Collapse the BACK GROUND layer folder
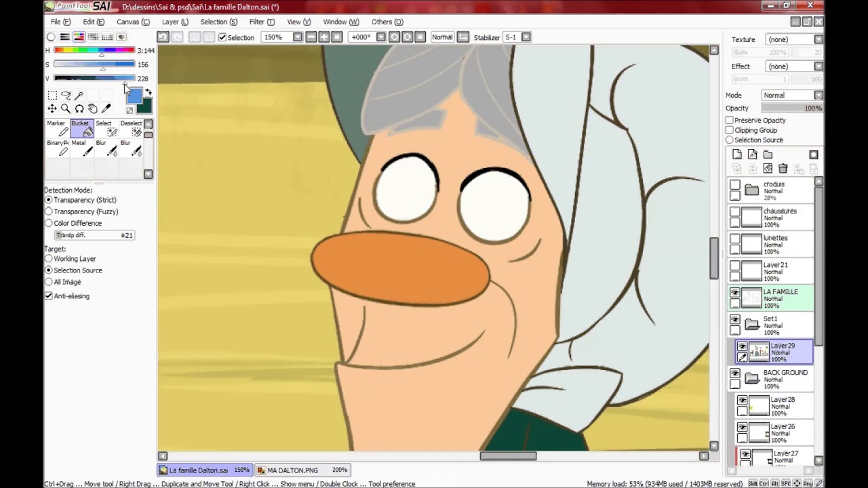The height and width of the screenshot is (488, 868). tap(751, 378)
